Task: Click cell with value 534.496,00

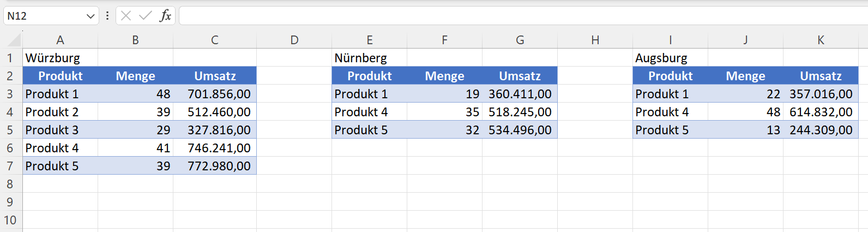Action: (x=520, y=130)
